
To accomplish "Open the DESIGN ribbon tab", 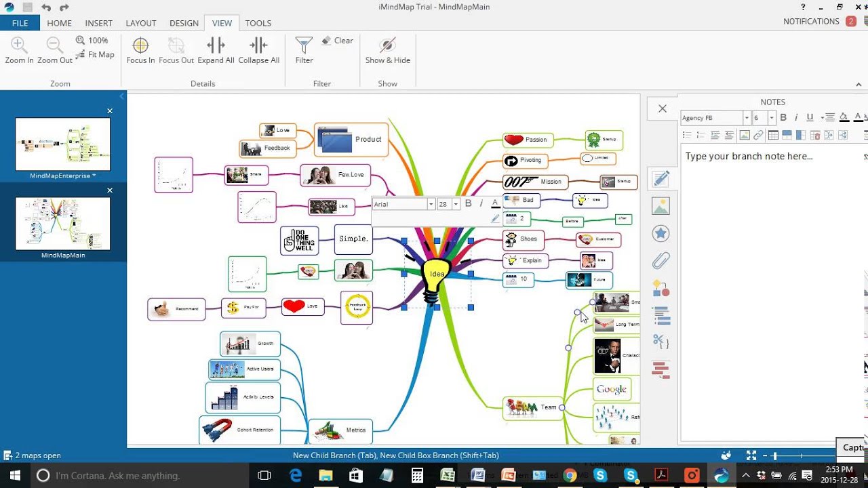I will (184, 23).
